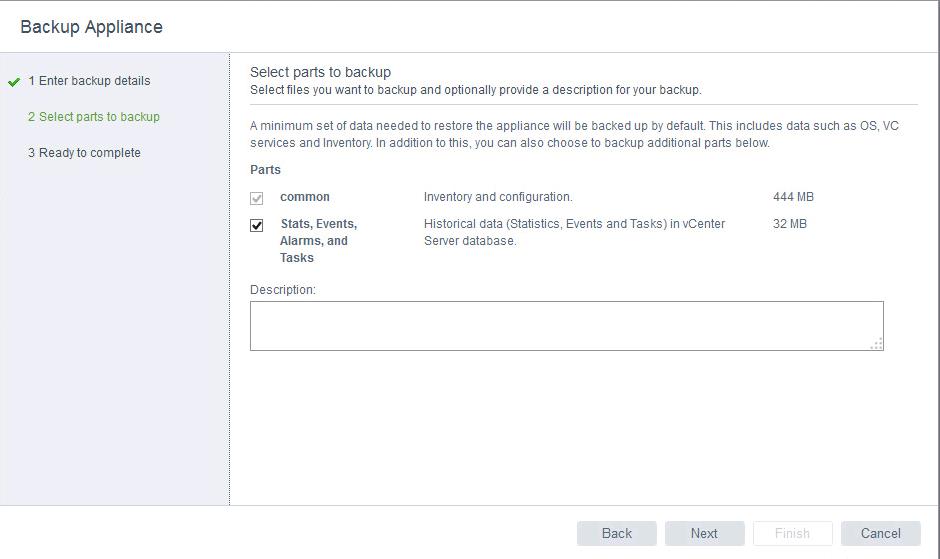Image resolution: width=940 pixels, height=559 pixels.
Task: Toggle the common parts checkbox
Action: (257, 198)
